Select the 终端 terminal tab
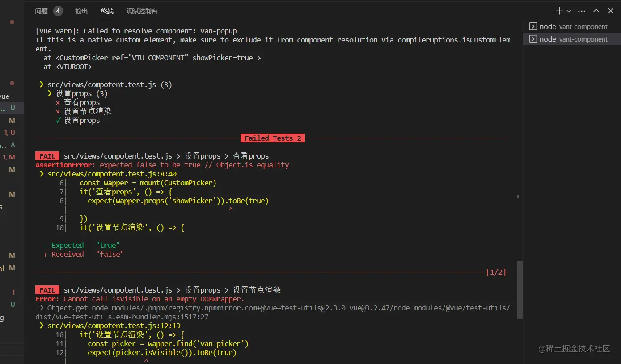This screenshot has height=364, width=621. pyautogui.click(x=107, y=11)
